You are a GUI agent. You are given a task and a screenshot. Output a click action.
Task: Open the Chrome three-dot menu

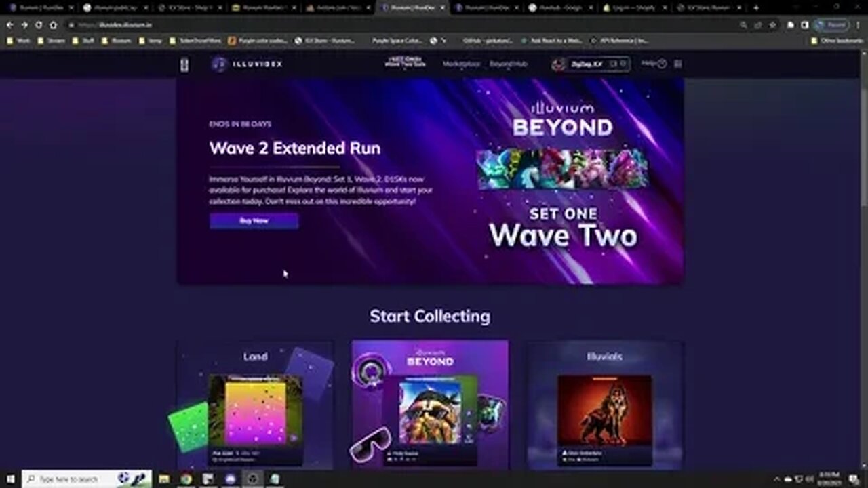[x=859, y=25]
